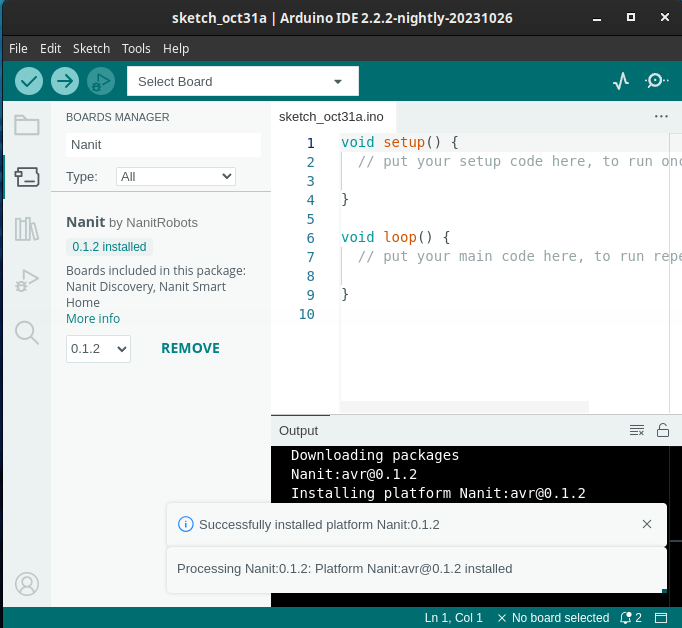682x628 pixels.
Task: Open the Tools menu
Action: point(136,49)
